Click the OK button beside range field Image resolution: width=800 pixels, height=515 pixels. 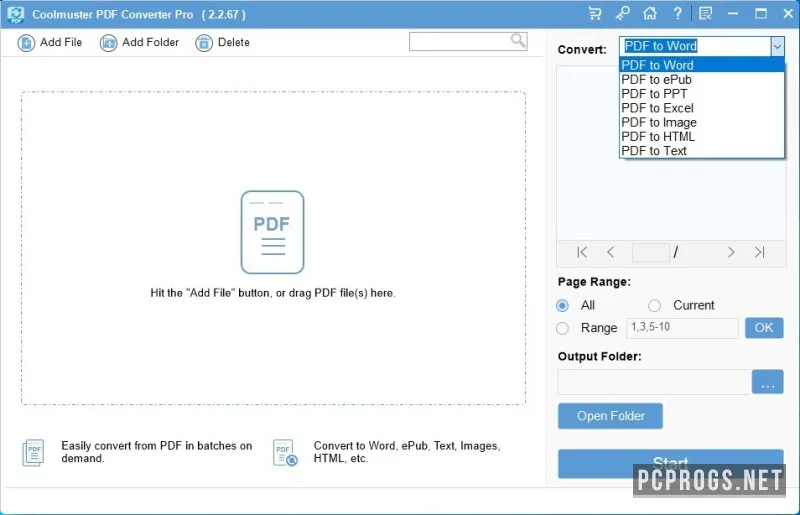point(764,328)
